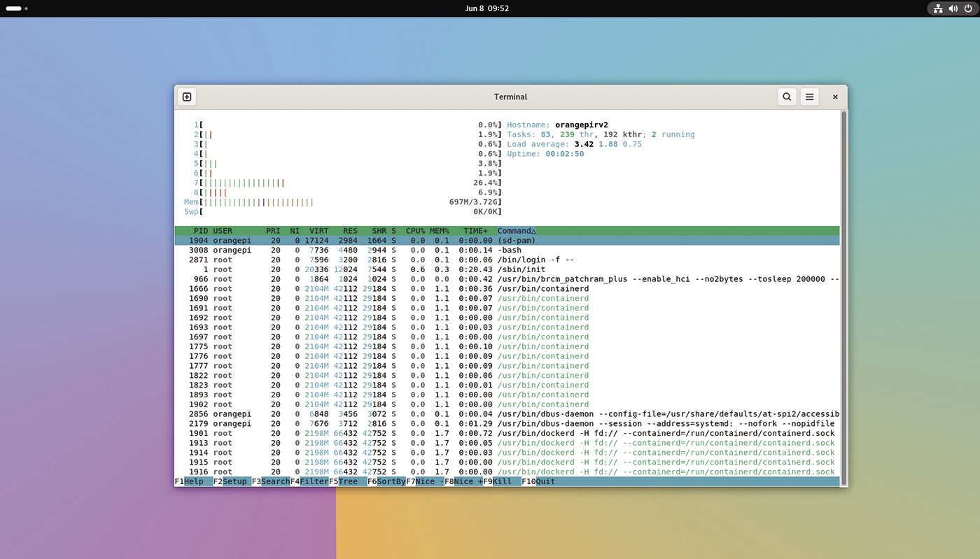Click the power icon in top bar

coord(968,8)
